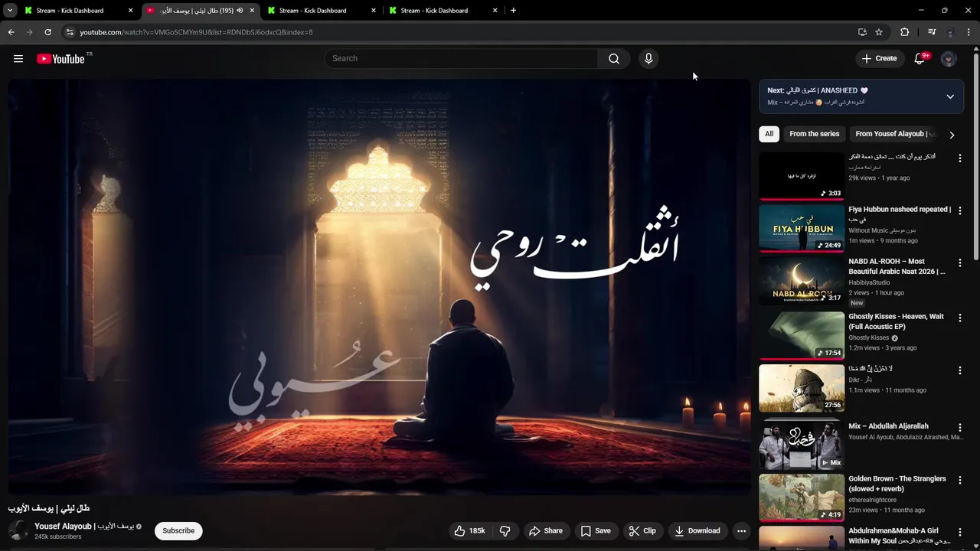Go back in the browser
Screen dimensions: 980x551
coord(11,32)
